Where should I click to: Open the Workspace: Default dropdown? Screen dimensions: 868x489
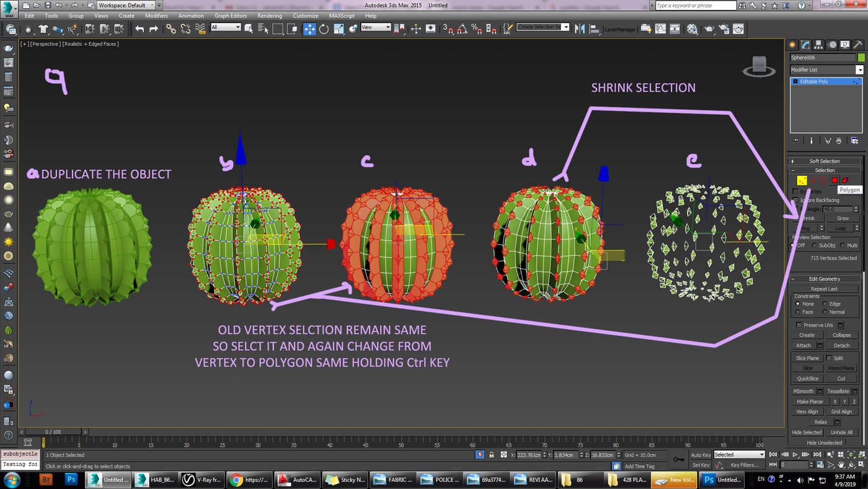(126, 5)
